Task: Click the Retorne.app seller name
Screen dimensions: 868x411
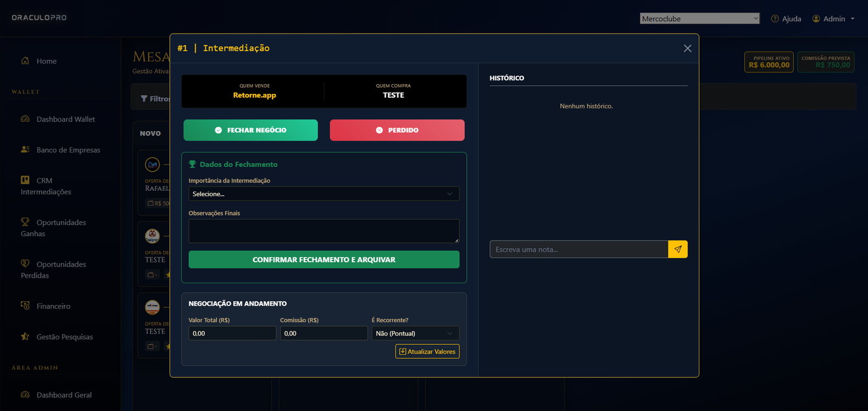Action: (x=254, y=95)
